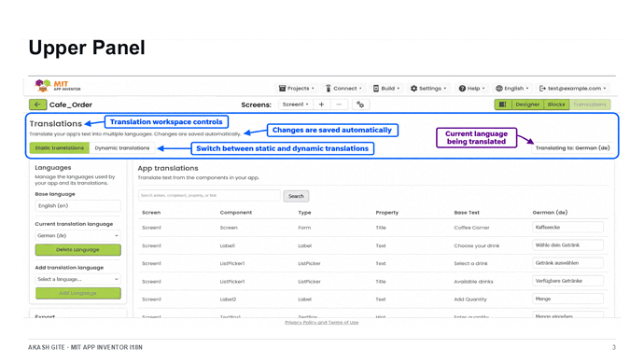Open the Select a language... dropdown
This screenshot has width=644, height=362.
(x=78, y=279)
